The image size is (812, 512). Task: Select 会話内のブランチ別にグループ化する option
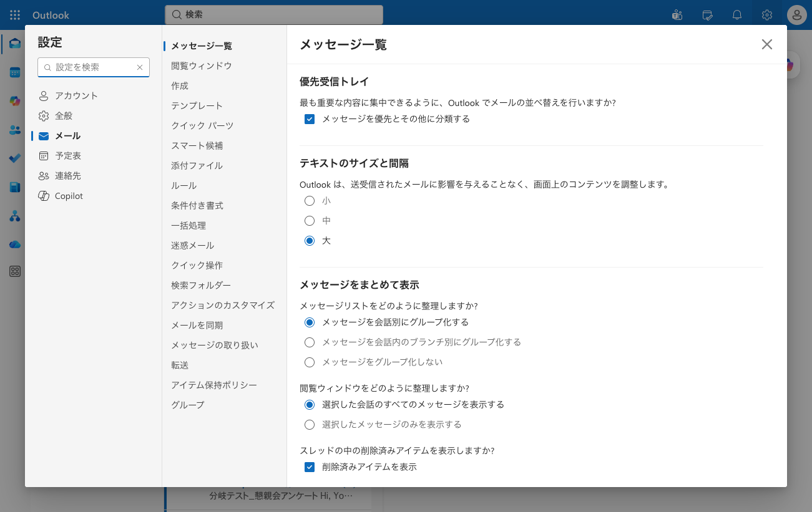point(310,342)
